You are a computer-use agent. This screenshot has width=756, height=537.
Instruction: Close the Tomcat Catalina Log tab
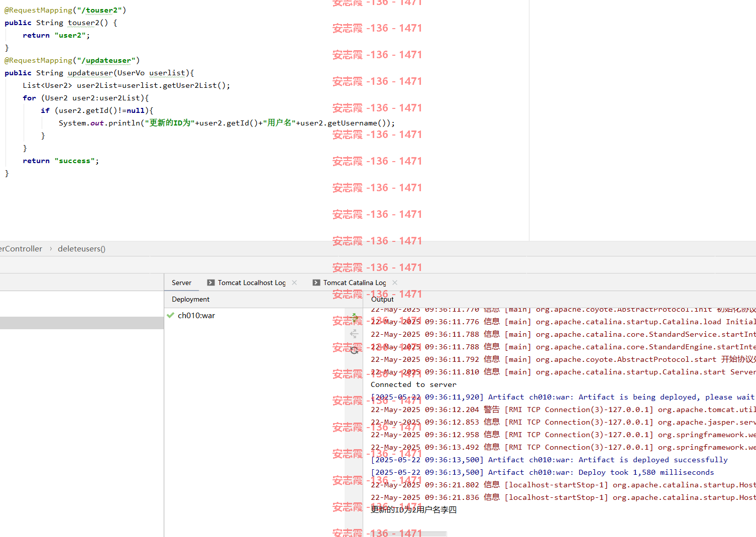click(395, 283)
